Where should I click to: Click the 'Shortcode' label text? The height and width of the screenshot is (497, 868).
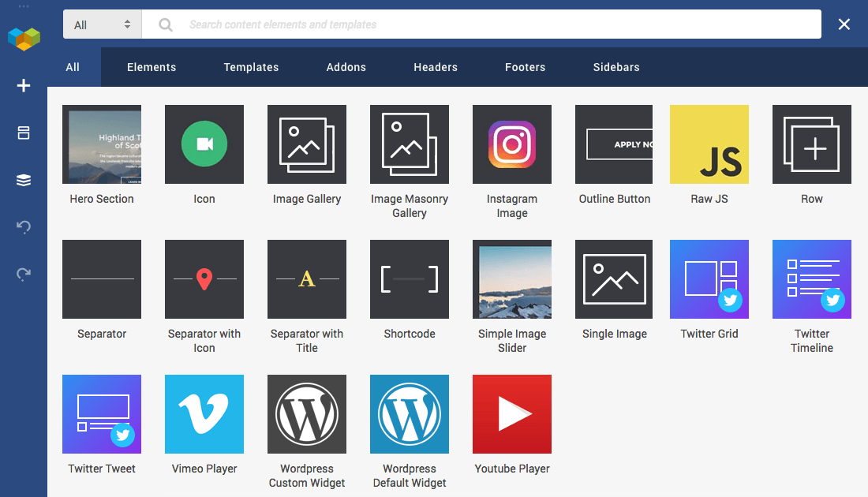pos(410,334)
